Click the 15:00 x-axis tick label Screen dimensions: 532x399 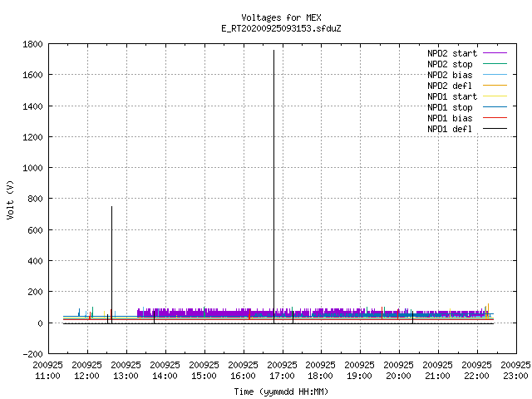click(204, 376)
